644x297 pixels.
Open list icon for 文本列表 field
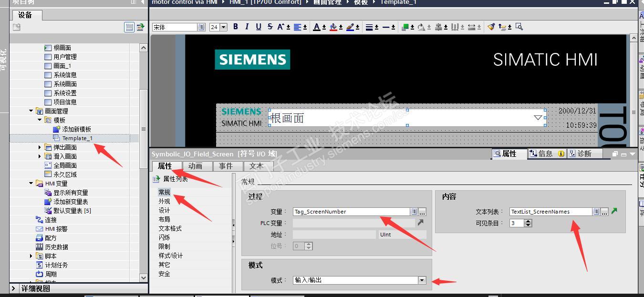pyautogui.click(x=596, y=212)
